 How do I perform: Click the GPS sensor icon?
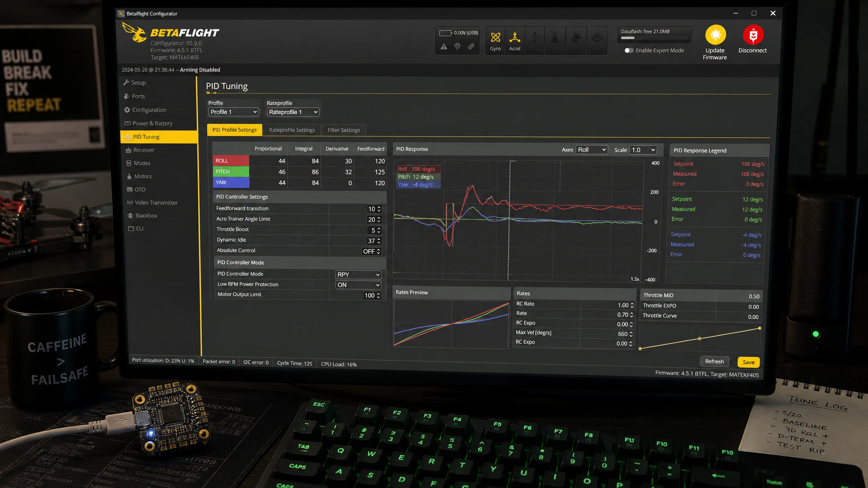click(x=576, y=37)
